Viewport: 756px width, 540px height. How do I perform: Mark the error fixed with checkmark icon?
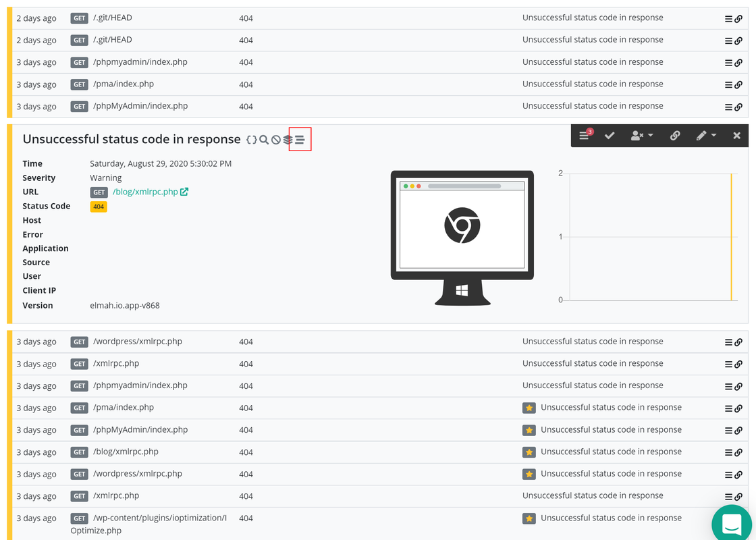coord(610,136)
